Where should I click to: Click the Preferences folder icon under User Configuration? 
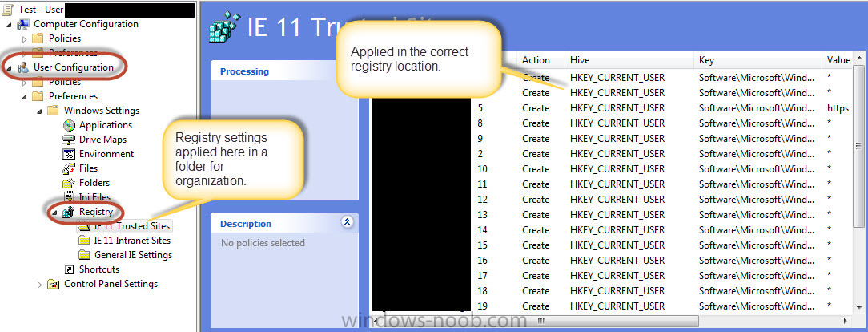(x=38, y=96)
